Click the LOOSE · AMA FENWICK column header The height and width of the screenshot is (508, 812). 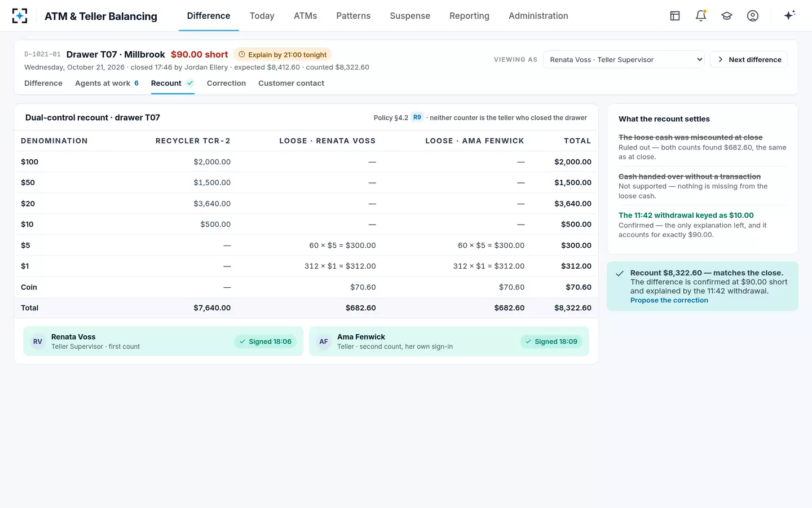coord(475,141)
